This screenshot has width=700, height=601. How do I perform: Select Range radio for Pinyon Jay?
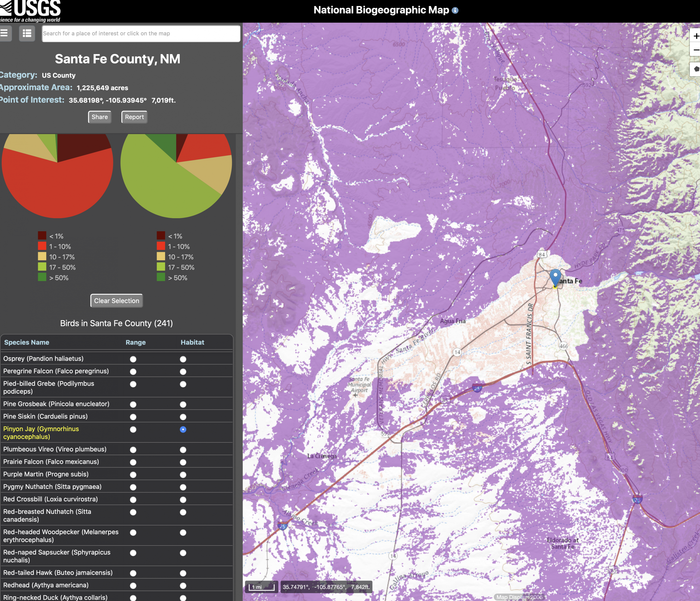(133, 429)
